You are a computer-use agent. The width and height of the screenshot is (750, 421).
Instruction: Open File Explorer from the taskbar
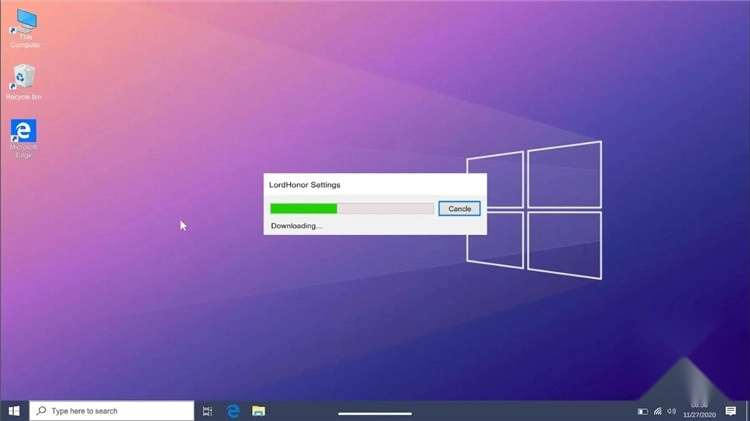pyautogui.click(x=258, y=411)
